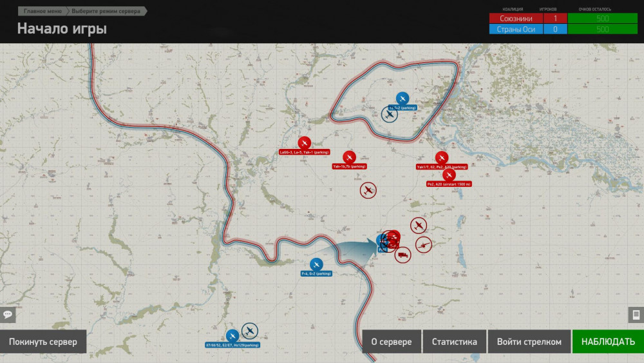The height and width of the screenshot is (363, 644).
Task: Open the chat bubble icon
Action: [x=7, y=315]
